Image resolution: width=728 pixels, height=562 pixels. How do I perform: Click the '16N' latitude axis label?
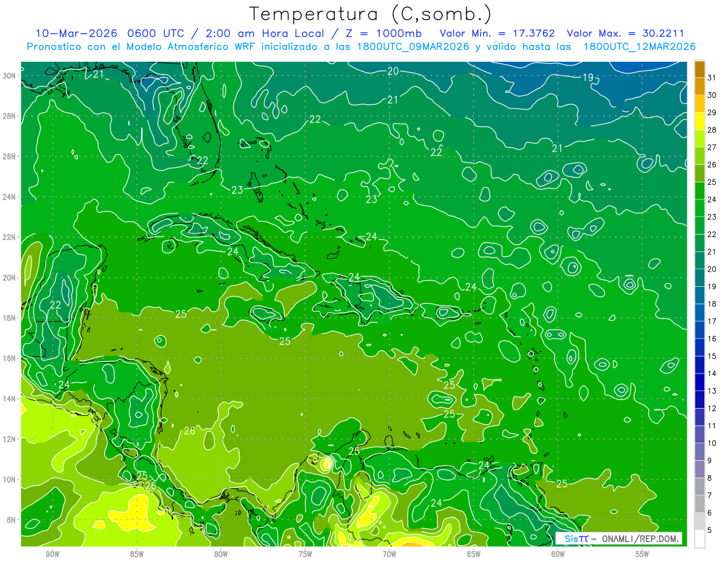[9, 358]
